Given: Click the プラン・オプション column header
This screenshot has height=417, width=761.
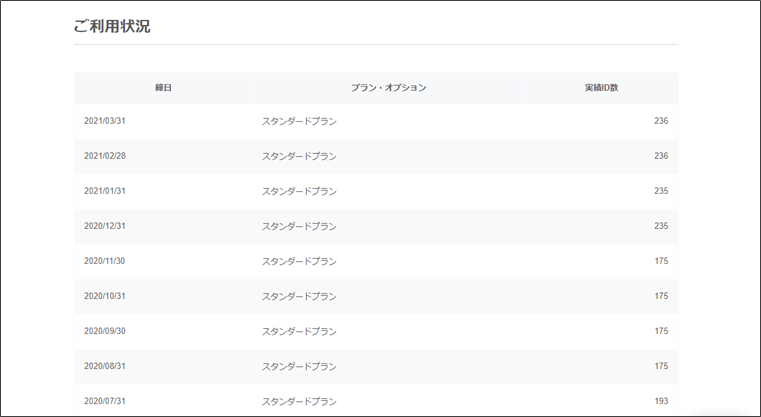Looking at the screenshot, I should coord(389,88).
